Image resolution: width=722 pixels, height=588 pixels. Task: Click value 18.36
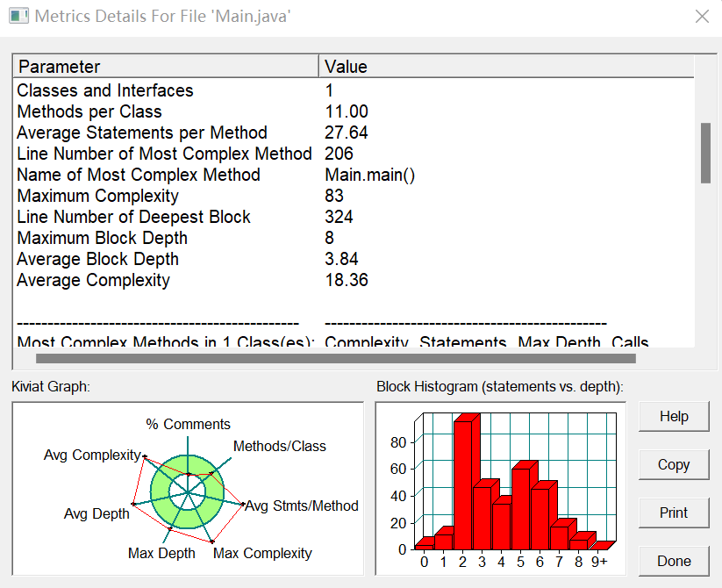(x=347, y=281)
